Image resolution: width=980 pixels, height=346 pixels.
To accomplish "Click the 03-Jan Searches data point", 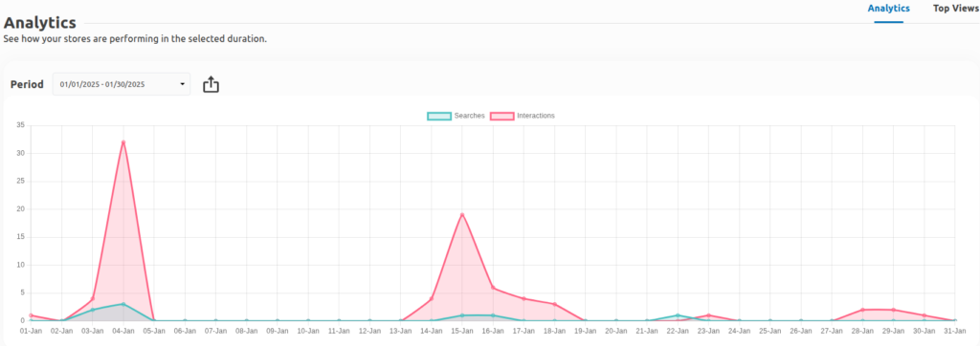I will [x=93, y=310].
